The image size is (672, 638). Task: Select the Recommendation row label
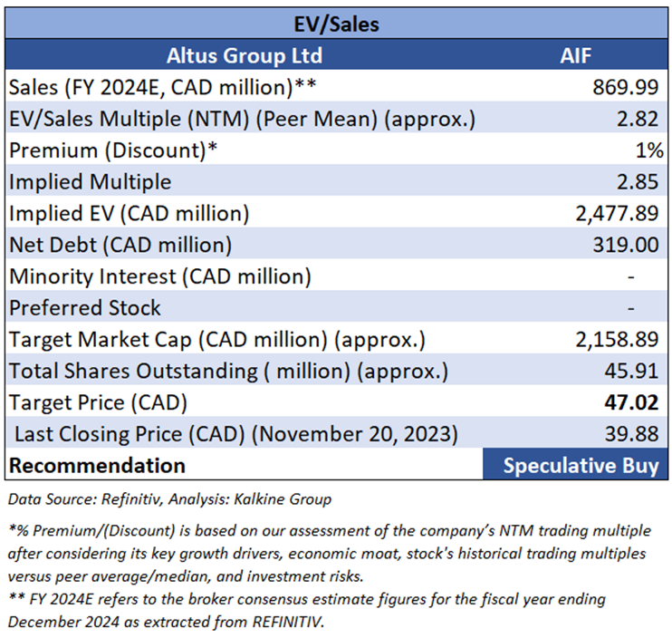coord(97,466)
